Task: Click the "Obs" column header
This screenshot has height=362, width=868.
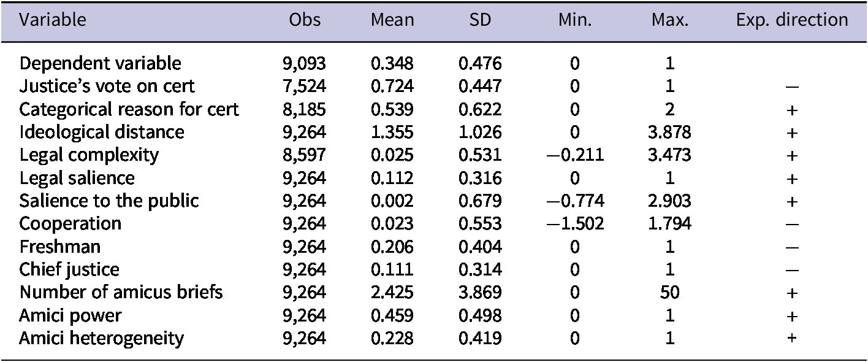Action: (x=305, y=20)
